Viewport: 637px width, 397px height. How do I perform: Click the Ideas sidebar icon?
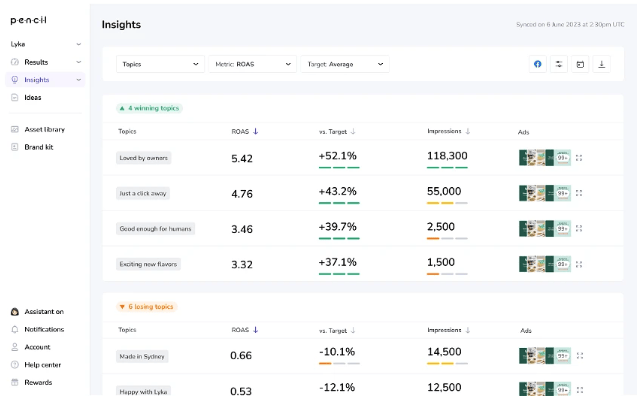click(x=15, y=98)
